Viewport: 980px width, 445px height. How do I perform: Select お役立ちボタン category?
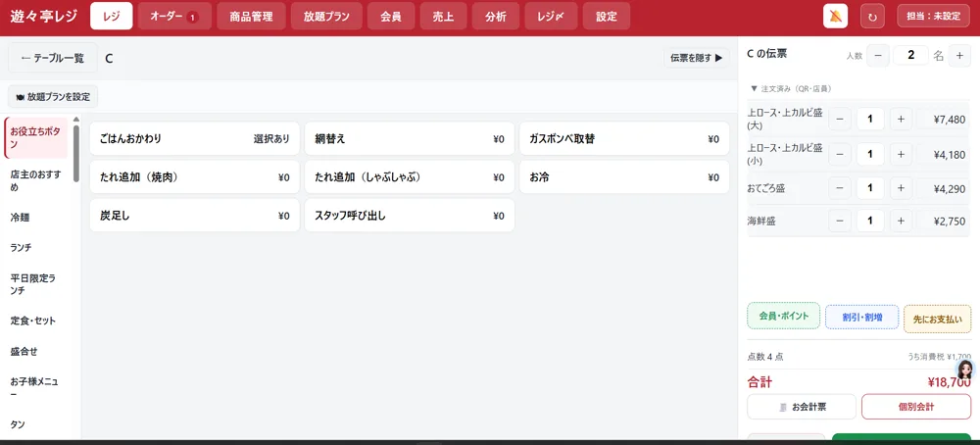coord(36,138)
